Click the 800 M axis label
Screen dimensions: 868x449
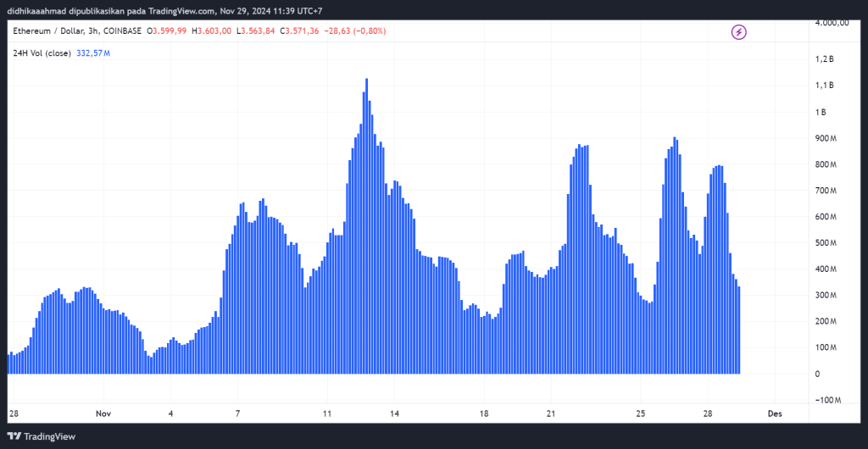coord(826,164)
